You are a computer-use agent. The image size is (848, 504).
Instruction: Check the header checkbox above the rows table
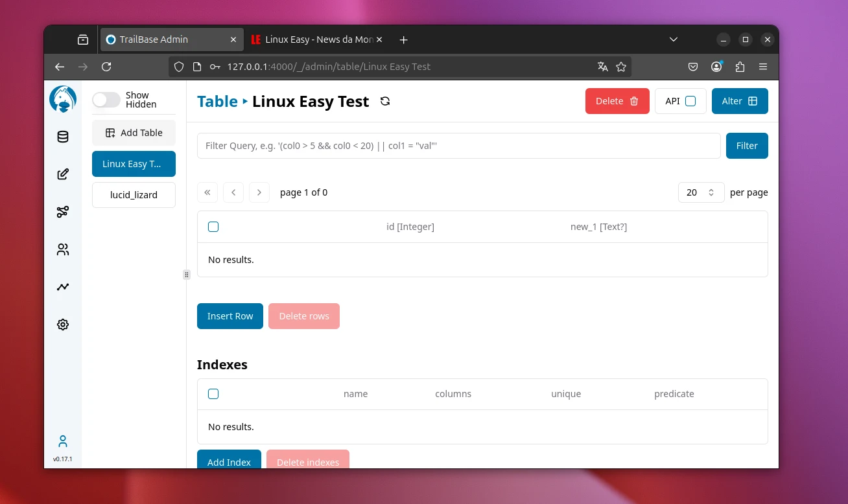point(213,227)
